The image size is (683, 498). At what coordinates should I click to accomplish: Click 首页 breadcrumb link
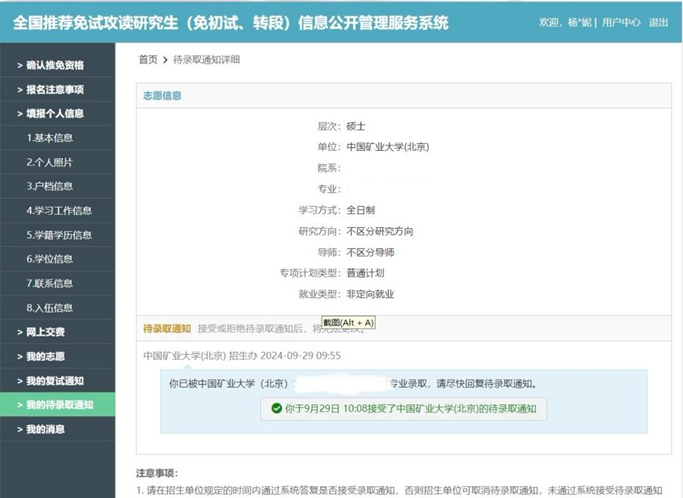[148, 59]
